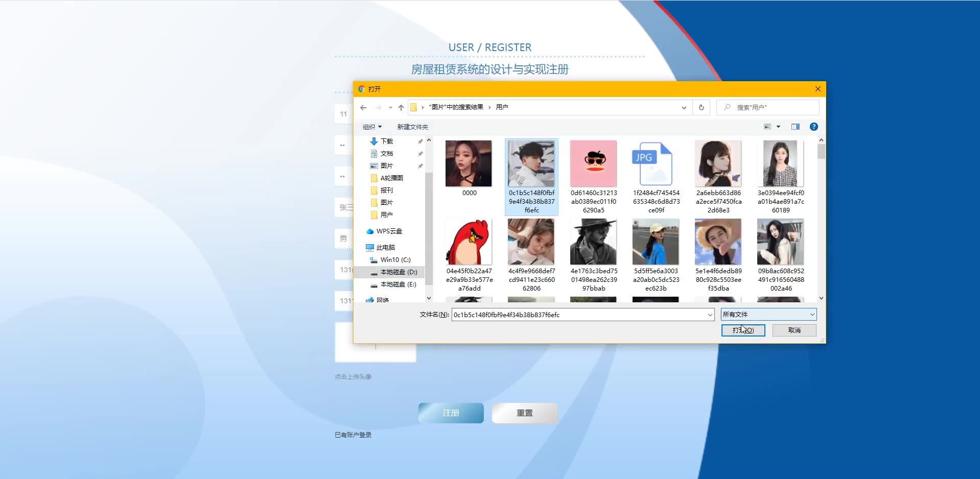Click the 用户 breadcrumb in address bar
Image resolution: width=980 pixels, height=479 pixels.
tap(502, 107)
